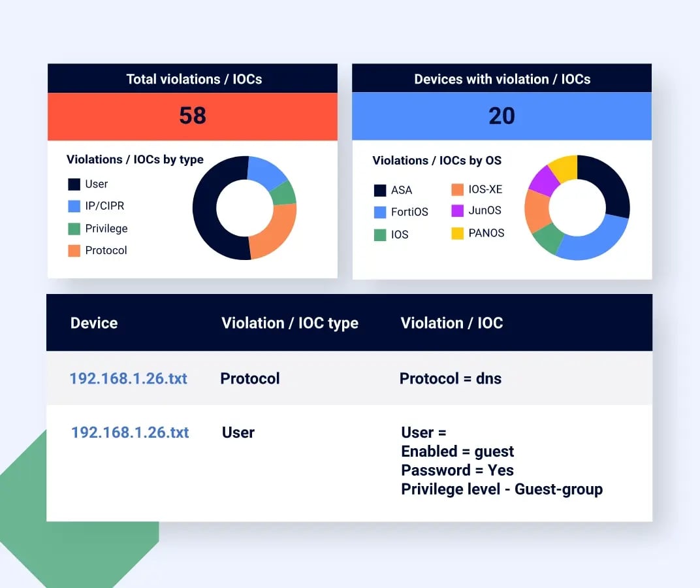Click the Total violations / IOCs header

point(194,79)
